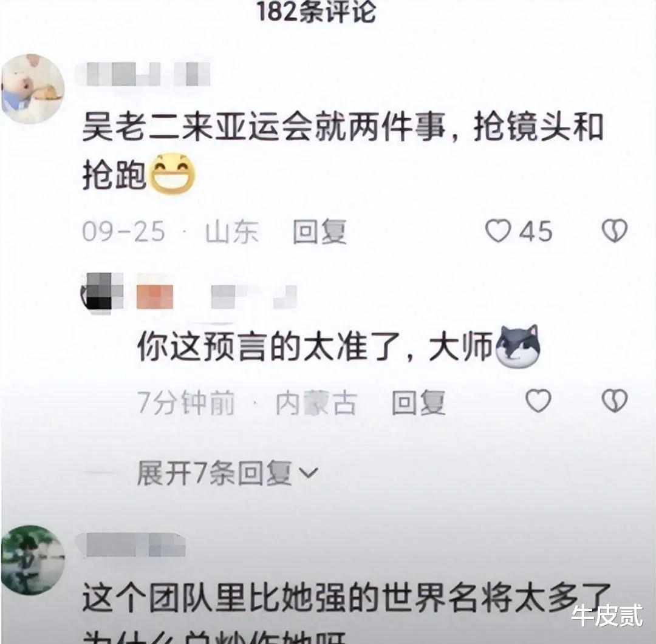Open the pig avatar commenter's profile
Viewport: 656px width, 644px height.
click(x=33, y=88)
